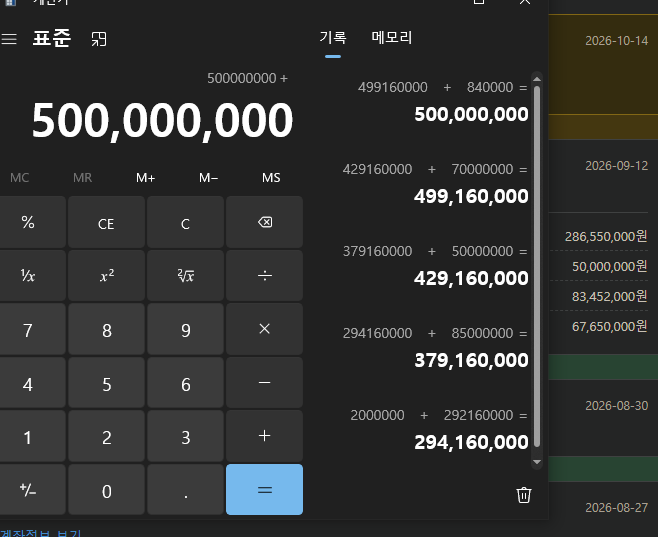Click digit 2 key
658x537 pixels.
107,436
